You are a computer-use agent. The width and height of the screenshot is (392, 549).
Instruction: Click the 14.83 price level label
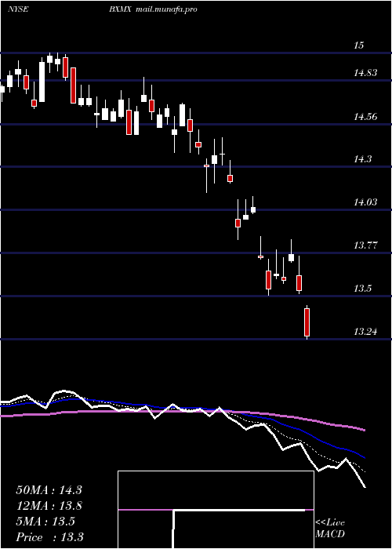365,73
